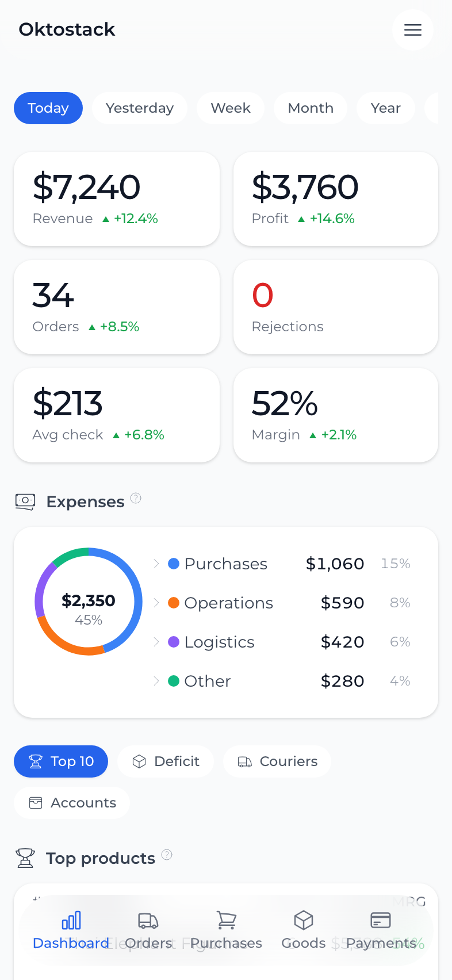Open the help tooltip next to Expenses

click(136, 498)
